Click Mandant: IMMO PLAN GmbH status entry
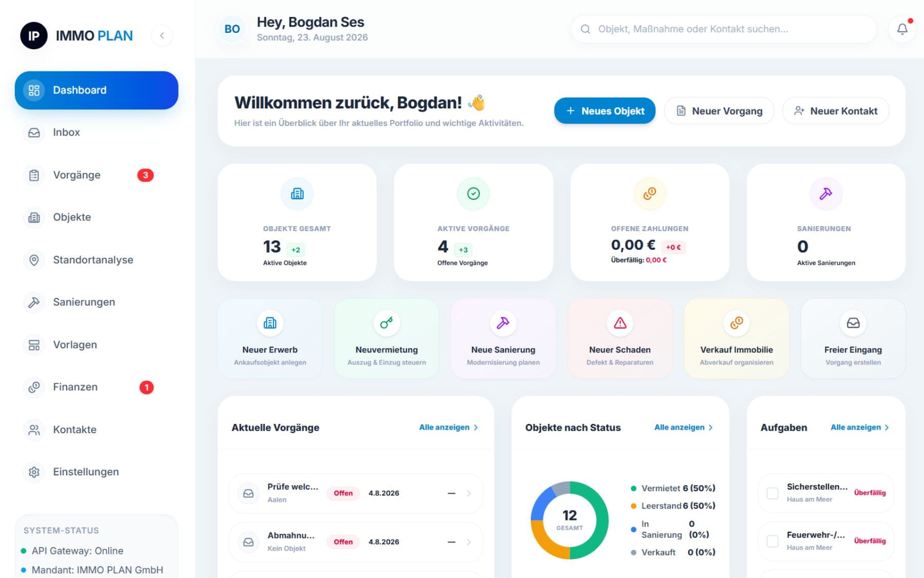Viewport: 924px width, 578px height. [x=92, y=570]
